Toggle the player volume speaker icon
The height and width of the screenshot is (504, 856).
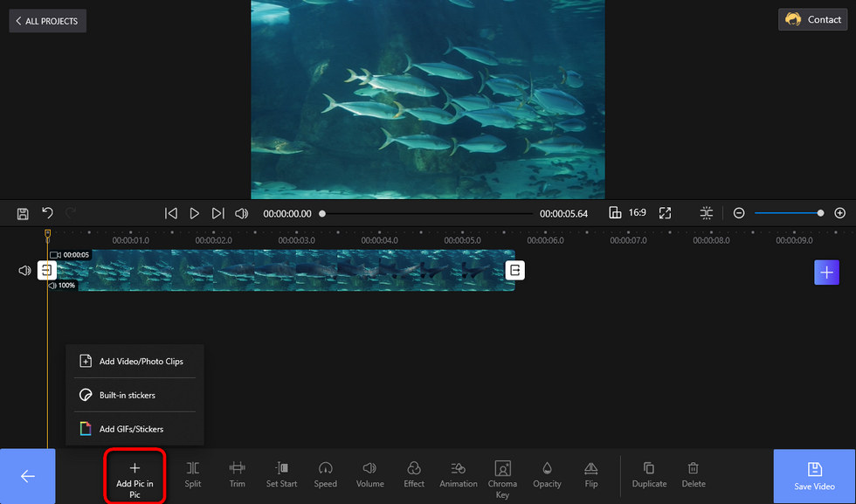[241, 213]
